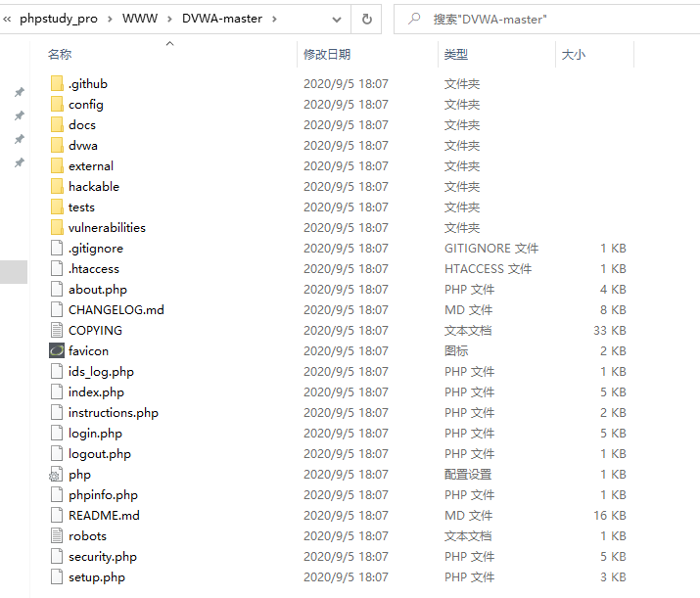Click the last quick access pin icon
The height and width of the screenshot is (598, 700).
(20, 162)
